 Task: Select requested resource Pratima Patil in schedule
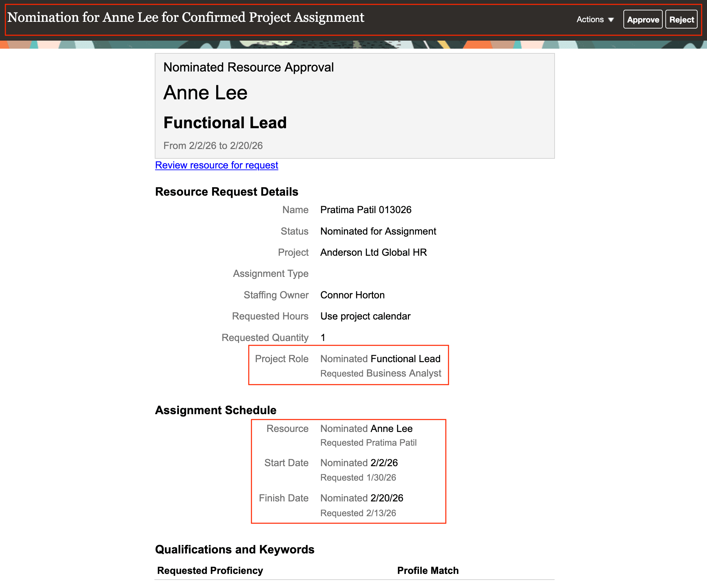coord(369,443)
